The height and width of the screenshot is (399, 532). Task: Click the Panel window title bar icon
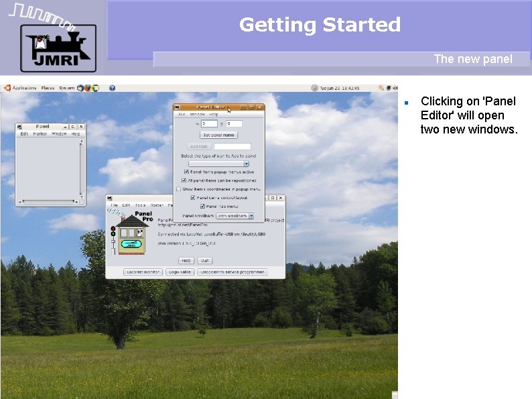click(x=19, y=127)
